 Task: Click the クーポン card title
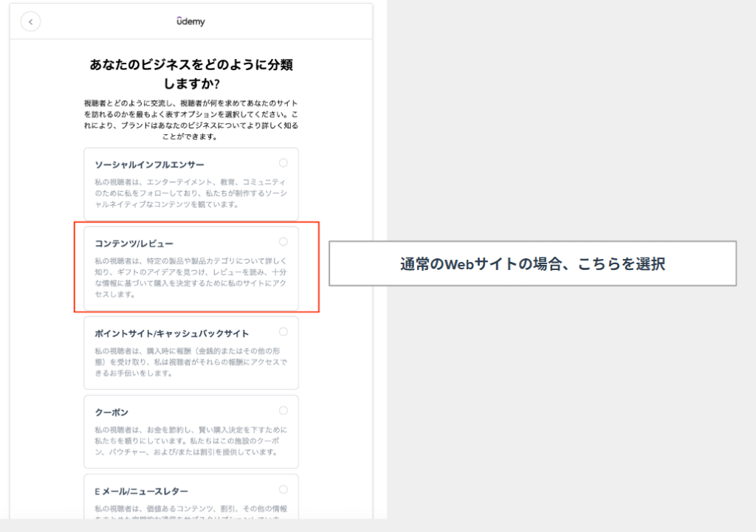click(x=112, y=412)
